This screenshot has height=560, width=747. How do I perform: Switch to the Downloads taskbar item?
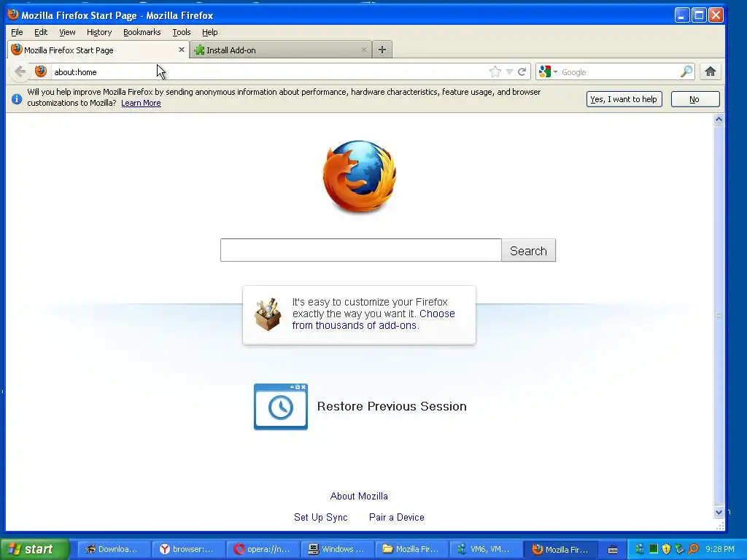[114, 549]
